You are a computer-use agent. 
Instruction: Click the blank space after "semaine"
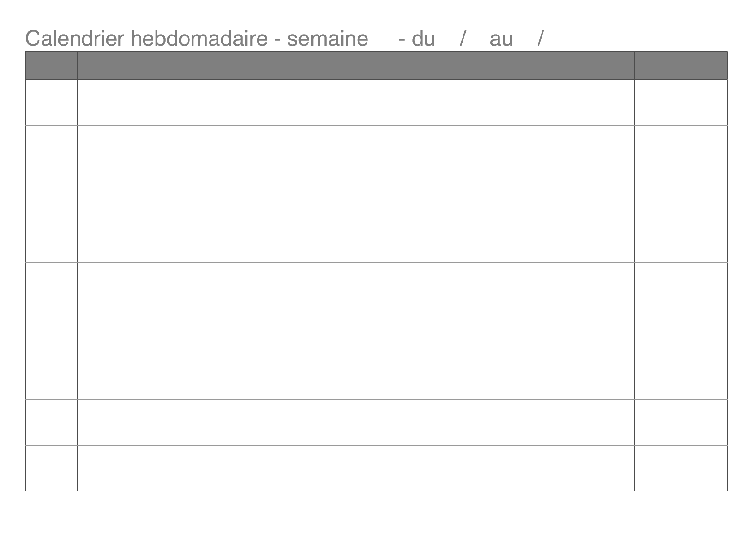(383, 39)
